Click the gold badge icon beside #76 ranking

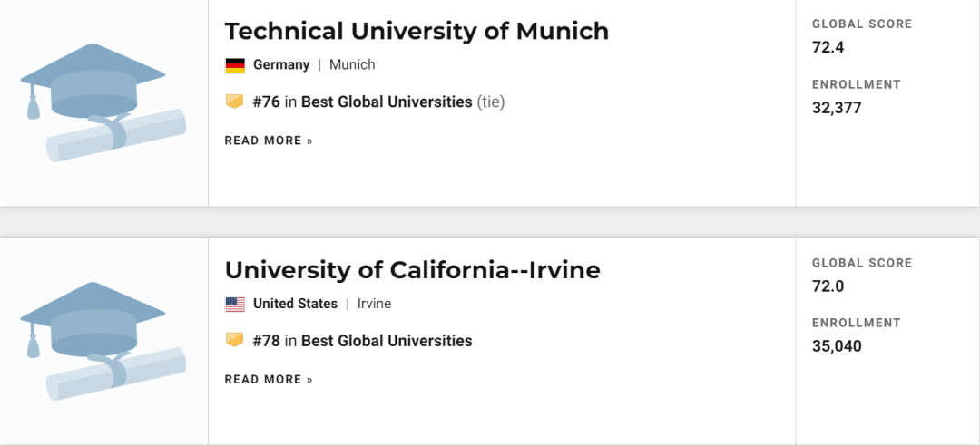point(235,102)
